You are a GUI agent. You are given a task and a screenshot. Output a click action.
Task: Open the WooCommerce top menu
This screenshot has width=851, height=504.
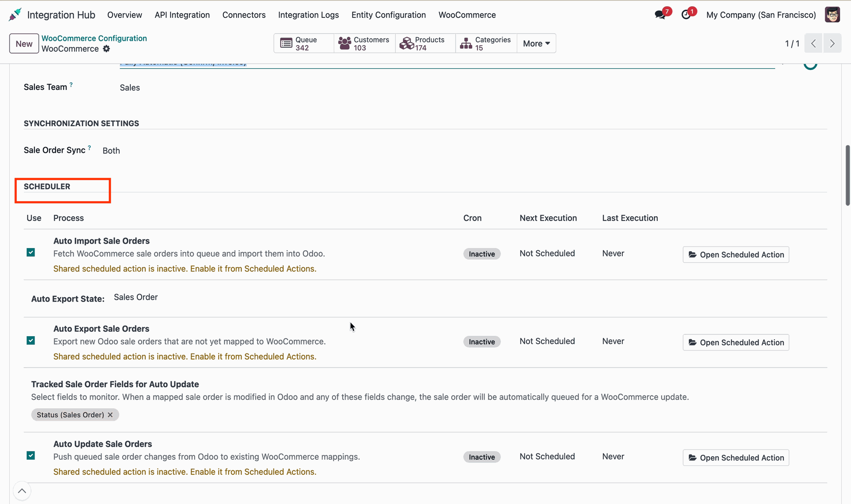467,15
